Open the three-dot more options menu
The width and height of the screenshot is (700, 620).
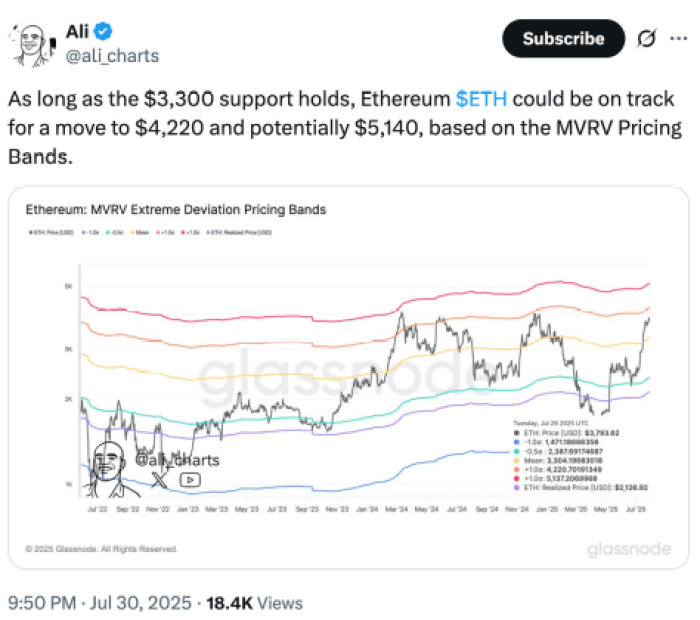(x=679, y=39)
